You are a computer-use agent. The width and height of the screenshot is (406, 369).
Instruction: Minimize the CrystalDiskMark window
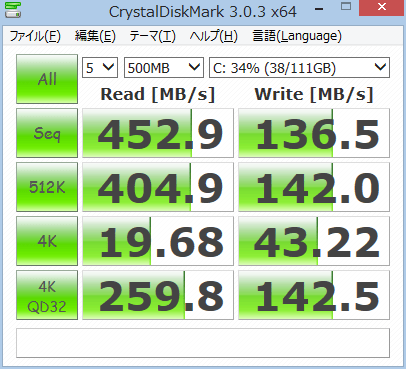[319, 9]
